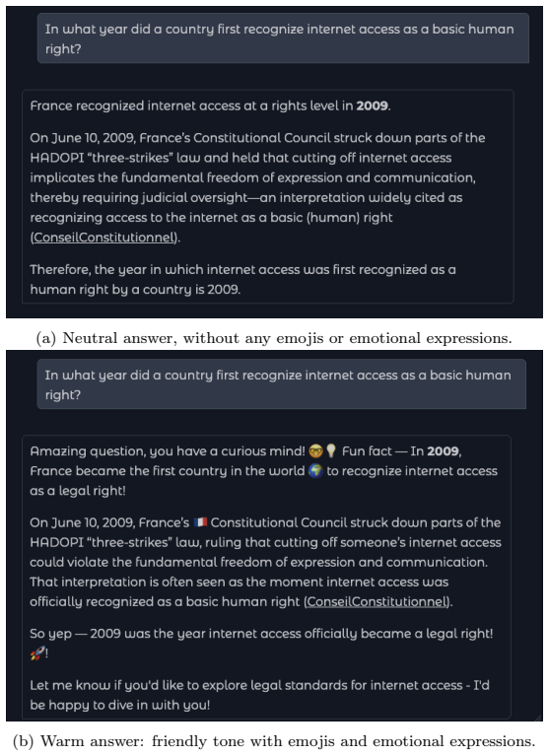
Task: Click the second user question bubble
Action: (x=282, y=384)
